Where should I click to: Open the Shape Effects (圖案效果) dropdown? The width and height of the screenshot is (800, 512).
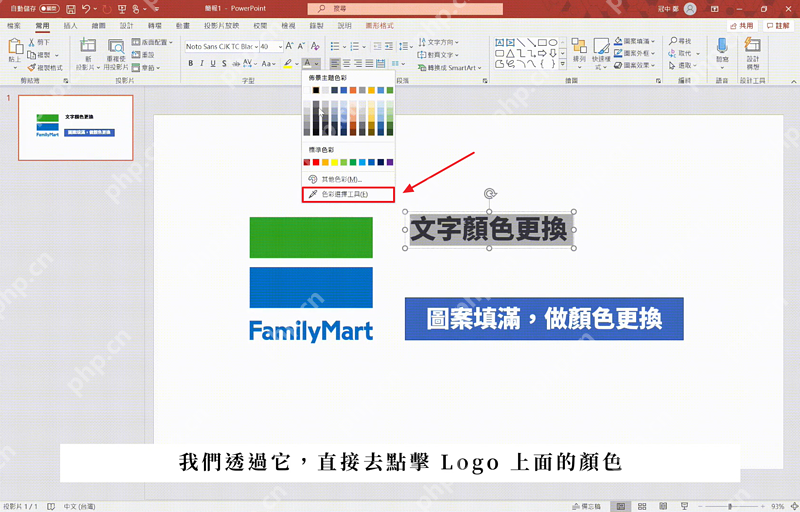point(634,65)
